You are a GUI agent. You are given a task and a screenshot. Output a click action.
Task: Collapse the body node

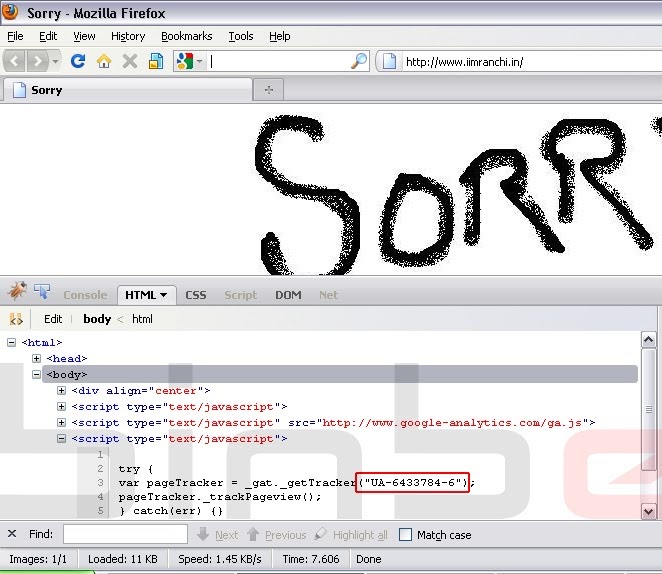tap(37, 374)
